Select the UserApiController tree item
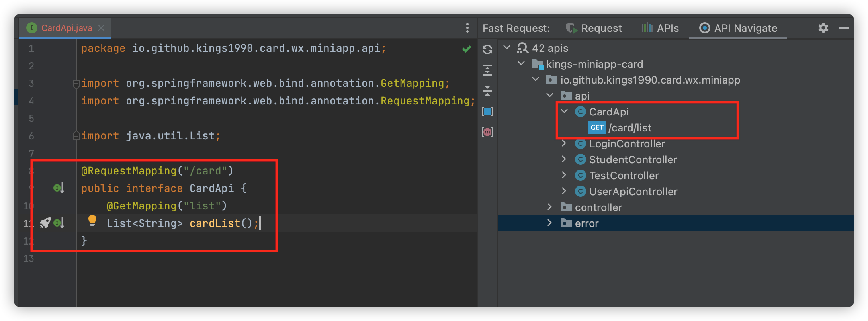The height and width of the screenshot is (321, 868). pos(633,192)
